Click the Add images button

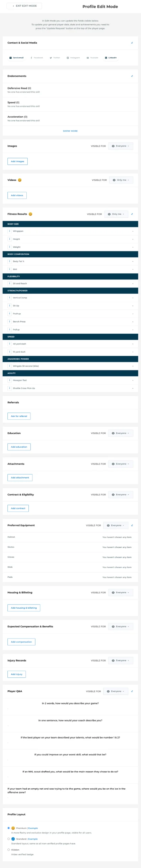(18, 161)
